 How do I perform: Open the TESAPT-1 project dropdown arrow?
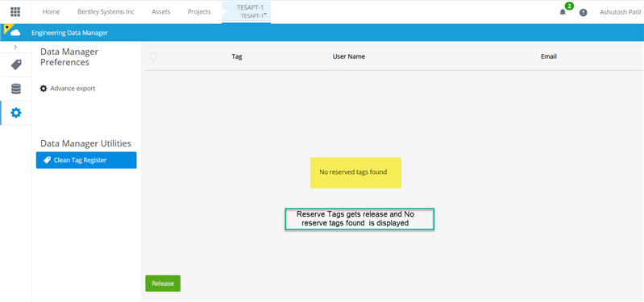click(265, 14)
